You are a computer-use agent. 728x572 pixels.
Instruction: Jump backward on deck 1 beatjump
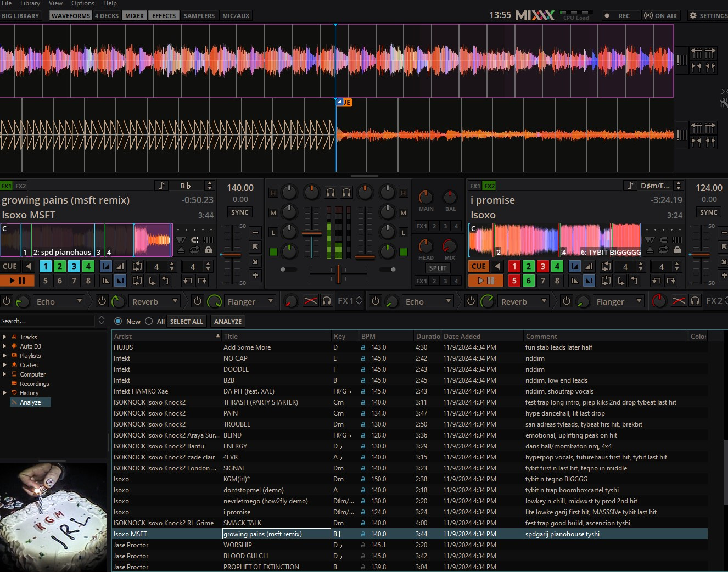pos(188,281)
